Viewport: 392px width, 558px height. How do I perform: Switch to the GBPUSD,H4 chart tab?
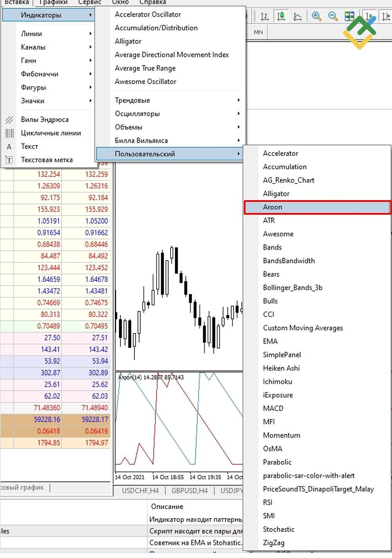[x=189, y=491]
